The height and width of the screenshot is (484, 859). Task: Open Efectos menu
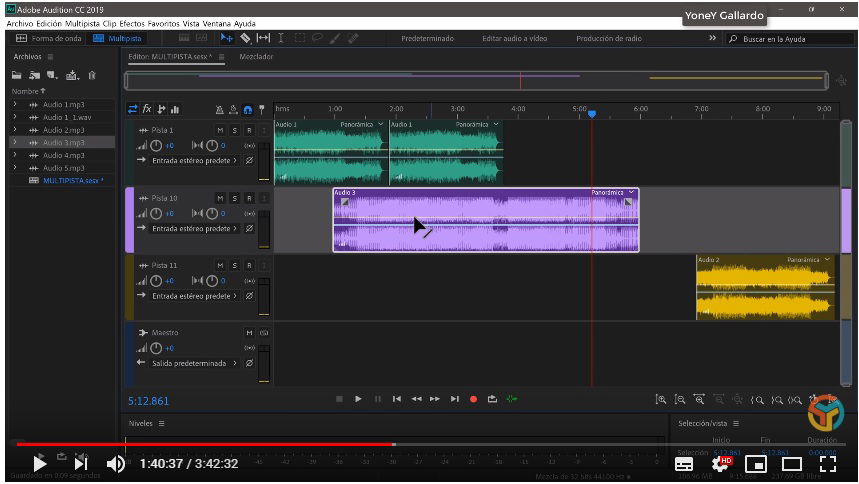coord(132,24)
